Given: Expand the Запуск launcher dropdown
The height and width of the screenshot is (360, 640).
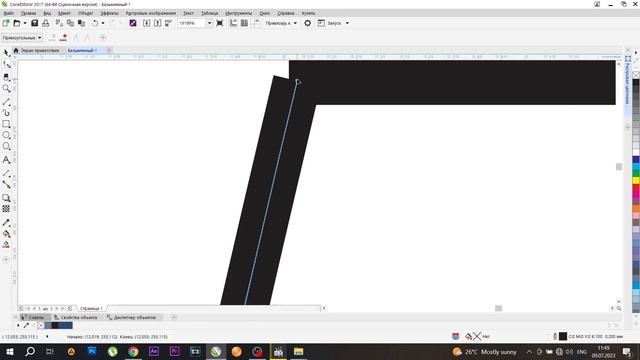Looking at the screenshot, I should pyautogui.click(x=347, y=23).
